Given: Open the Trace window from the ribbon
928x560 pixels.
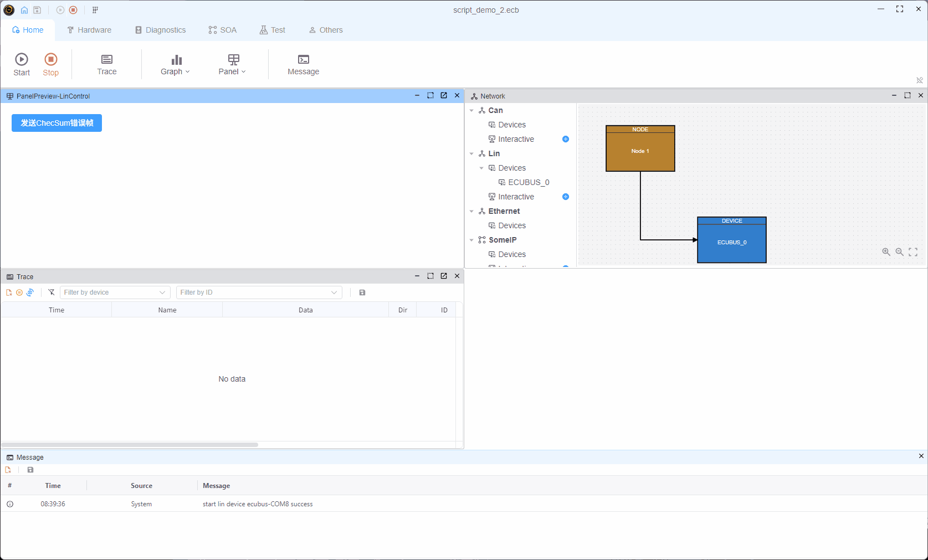Looking at the screenshot, I should pyautogui.click(x=107, y=64).
